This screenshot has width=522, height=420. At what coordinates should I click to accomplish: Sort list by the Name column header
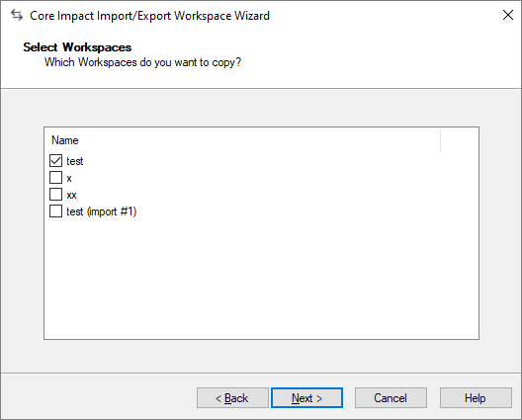click(242, 140)
